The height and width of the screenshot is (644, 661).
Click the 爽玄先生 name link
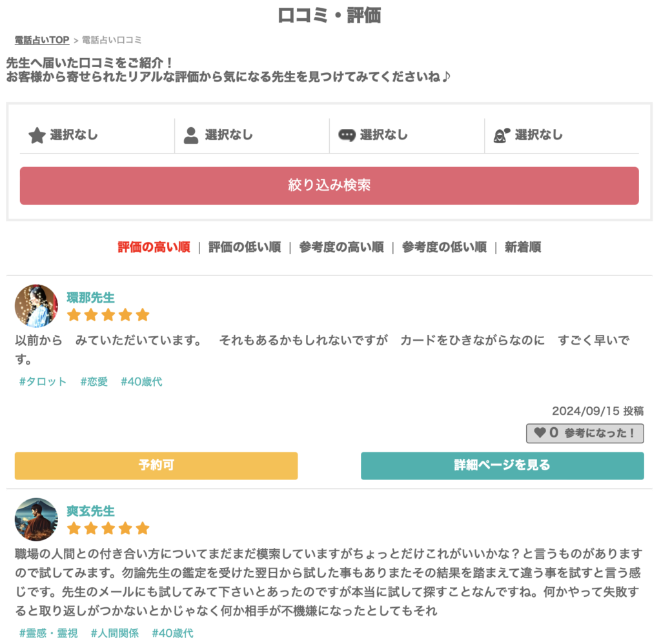point(91,510)
